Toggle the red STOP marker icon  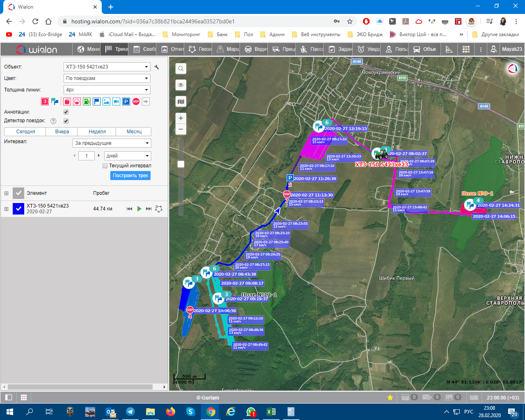pyautogui.click(x=136, y=101)
